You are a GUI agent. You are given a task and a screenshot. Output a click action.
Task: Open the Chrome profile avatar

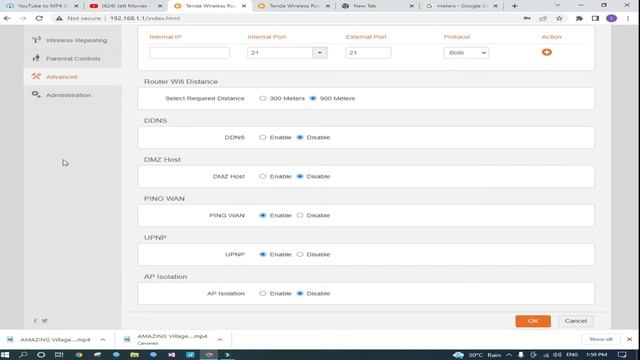pos(611,18)
